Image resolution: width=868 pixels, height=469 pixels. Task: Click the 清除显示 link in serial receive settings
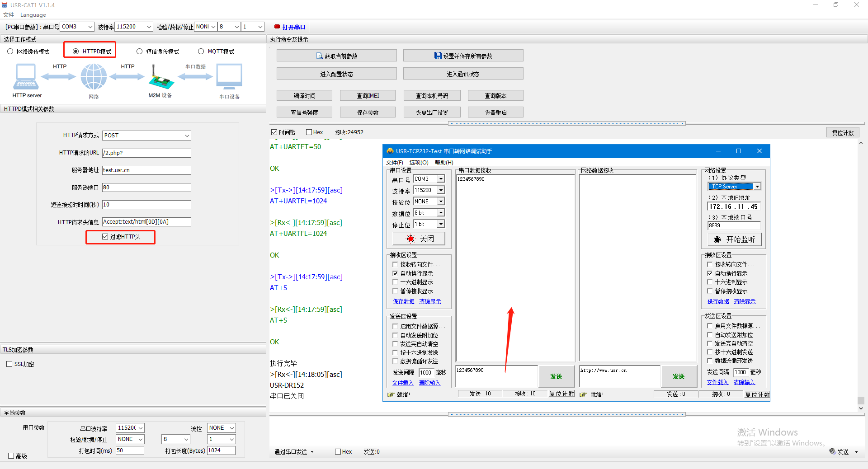click(x=430, y=301)
